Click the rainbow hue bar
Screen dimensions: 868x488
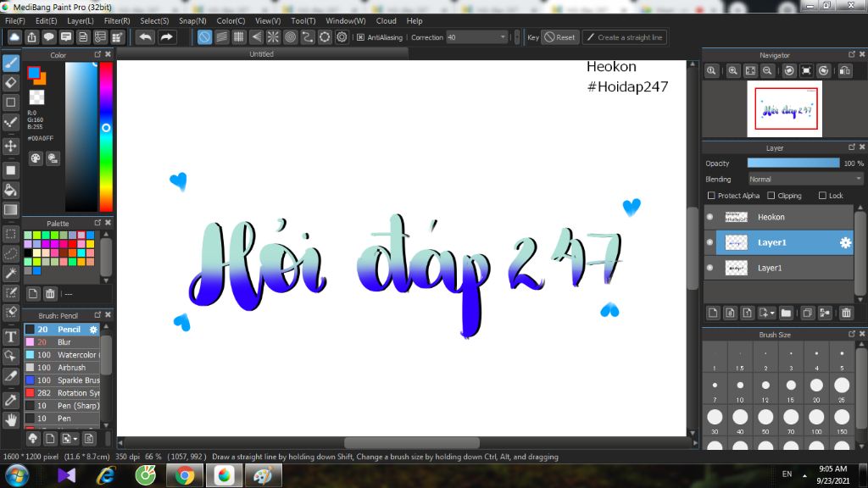coord(106,136)
